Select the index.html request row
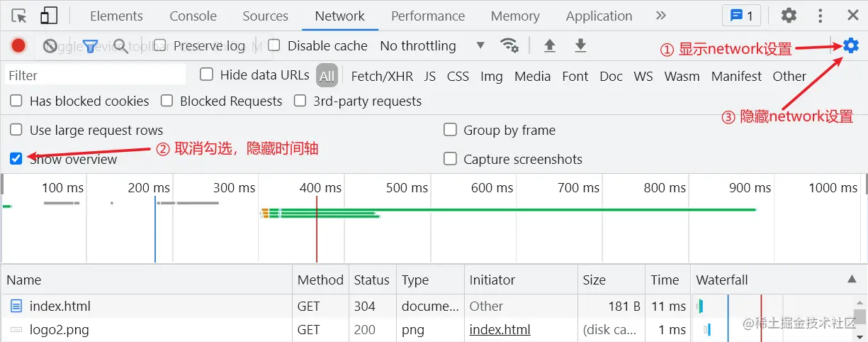 coord(427,307)
